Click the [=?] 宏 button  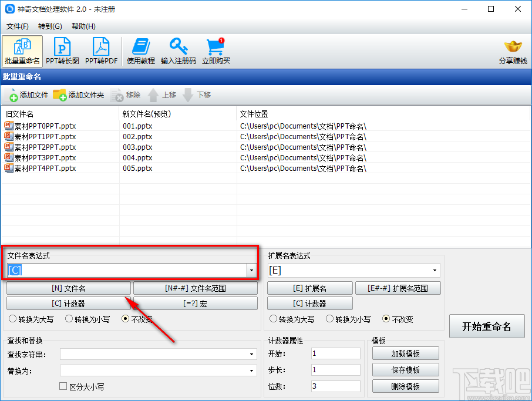pos(196,304)
